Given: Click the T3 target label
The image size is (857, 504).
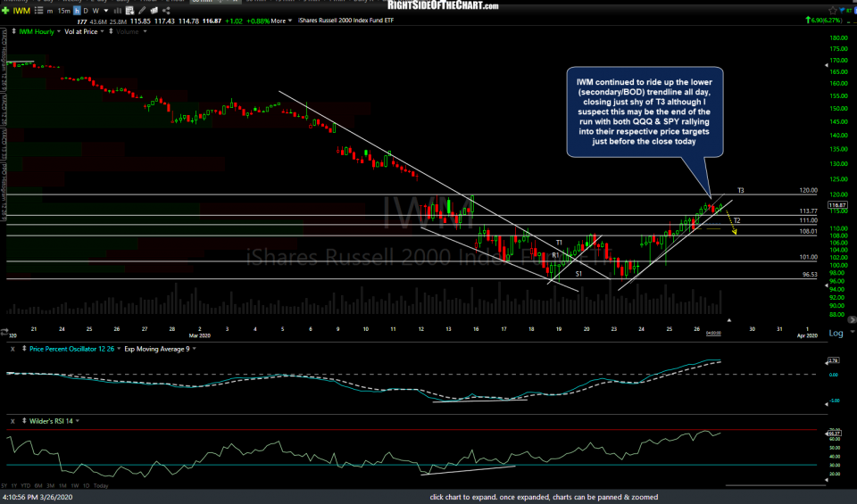Looking at the screenshot, I should coord(741,191).
